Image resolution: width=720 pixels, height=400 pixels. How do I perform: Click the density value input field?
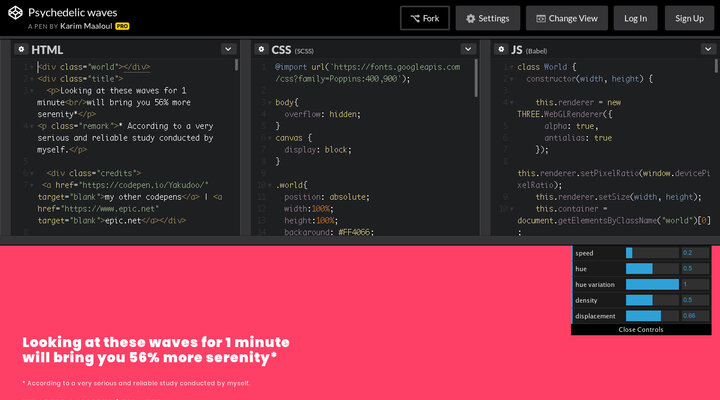697,300
